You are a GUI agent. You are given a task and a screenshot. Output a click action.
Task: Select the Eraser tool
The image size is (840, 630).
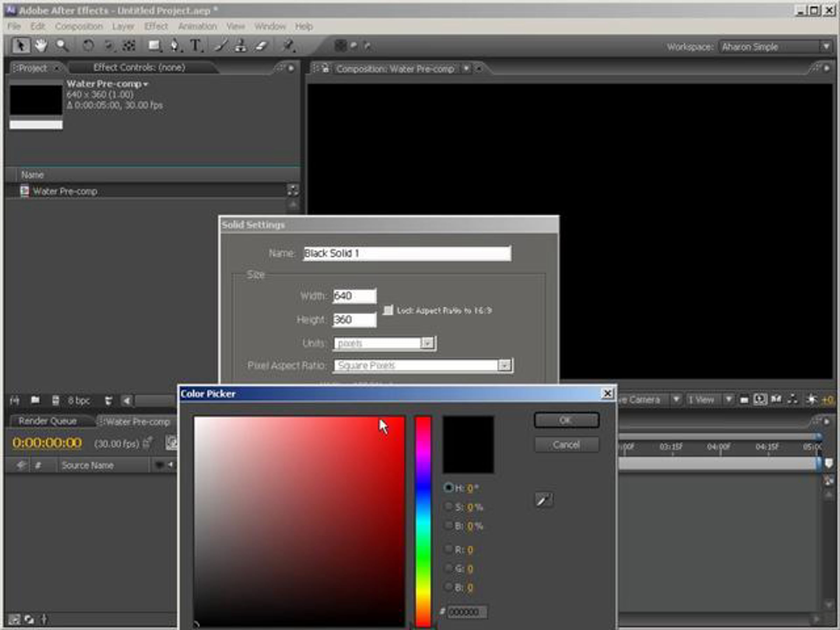click(261, 46)
